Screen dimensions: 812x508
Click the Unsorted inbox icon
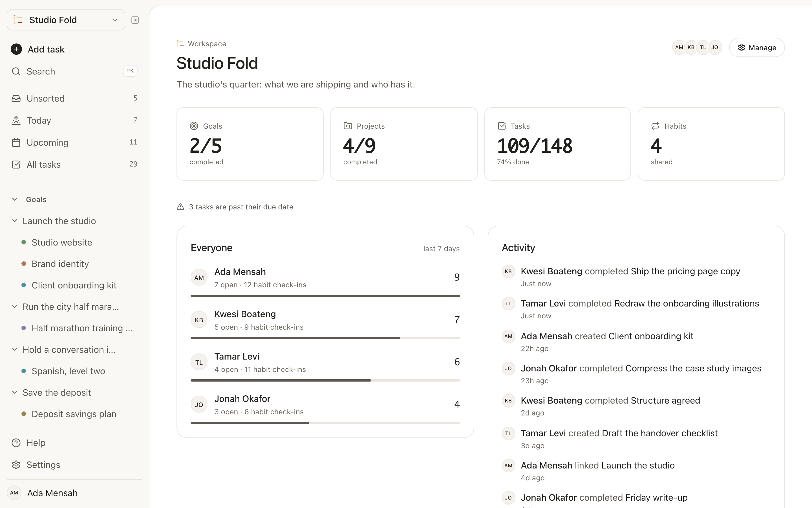16,98
